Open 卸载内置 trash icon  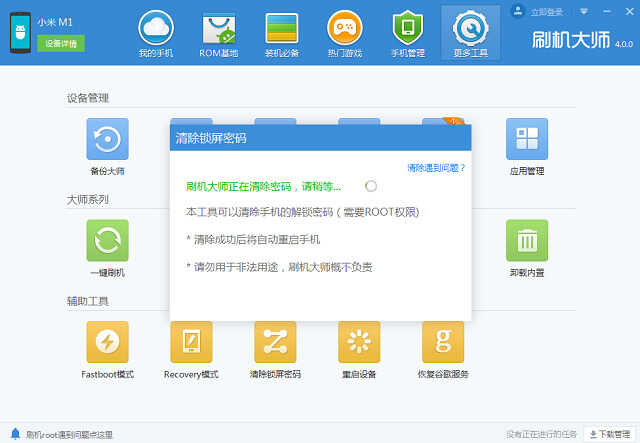pos(527,240)
